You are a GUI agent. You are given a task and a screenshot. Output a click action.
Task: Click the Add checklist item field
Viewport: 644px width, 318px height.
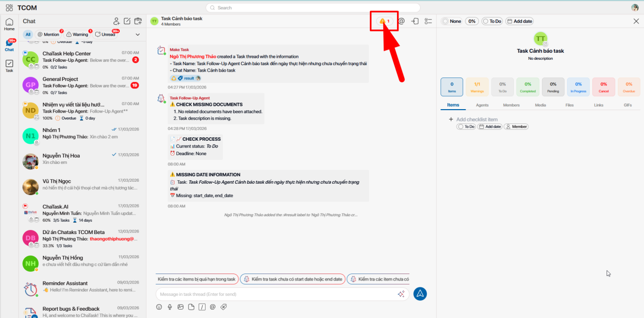[477, 119]
